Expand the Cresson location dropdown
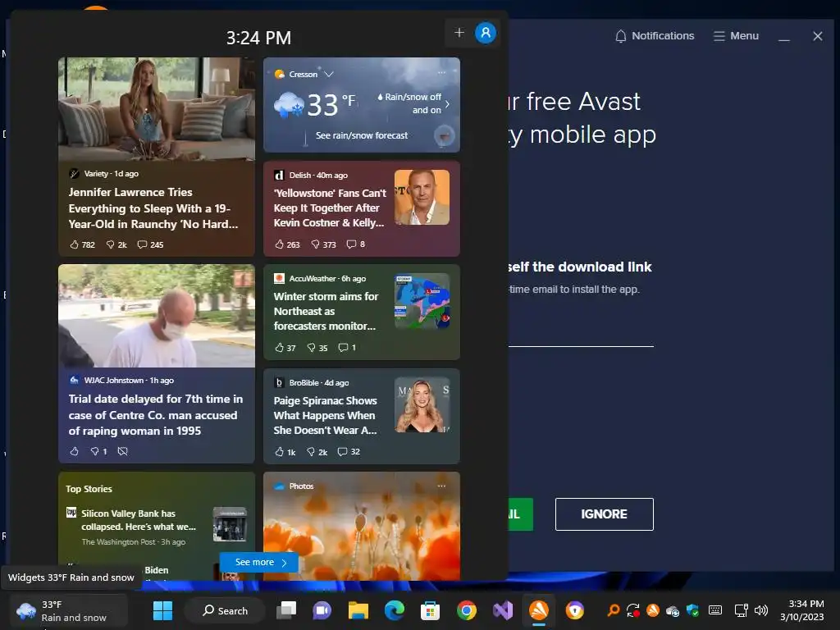 click(329, 75)
